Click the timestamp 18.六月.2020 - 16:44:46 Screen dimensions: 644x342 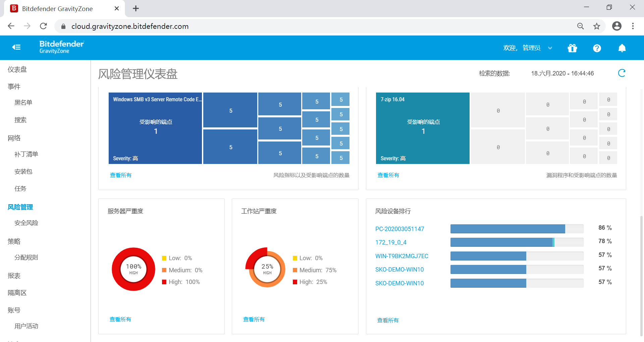tap(562, 73)
